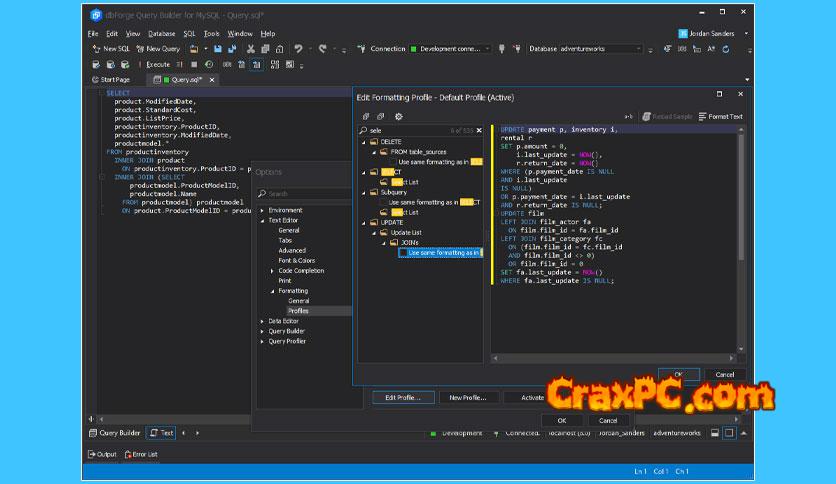Click the gear settings icon in profile editor
836x484 pixels.
click(x=398, y=116)
